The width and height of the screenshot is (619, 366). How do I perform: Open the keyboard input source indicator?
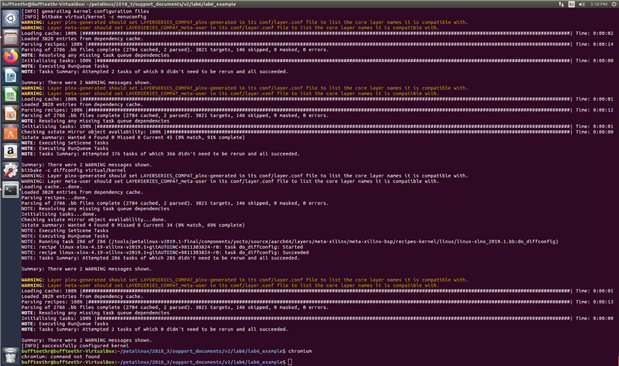pos(571,4)
